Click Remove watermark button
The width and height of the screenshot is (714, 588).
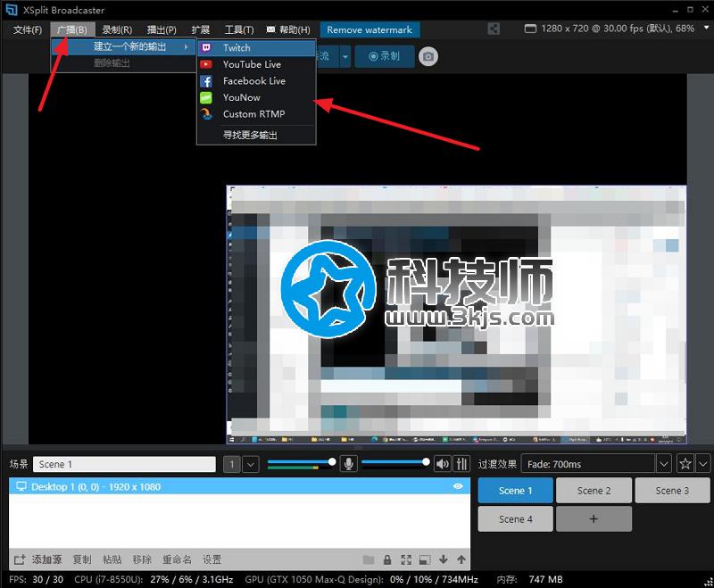coord(369,30)
